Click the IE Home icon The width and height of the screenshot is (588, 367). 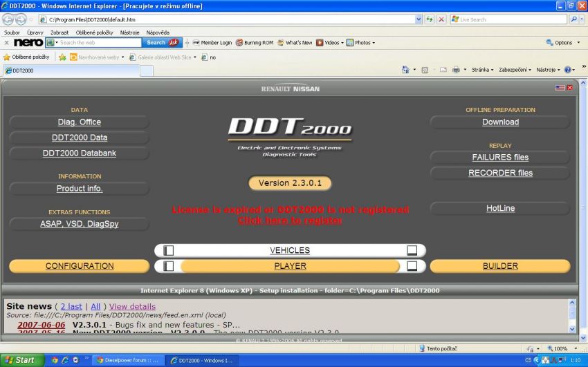405,70
